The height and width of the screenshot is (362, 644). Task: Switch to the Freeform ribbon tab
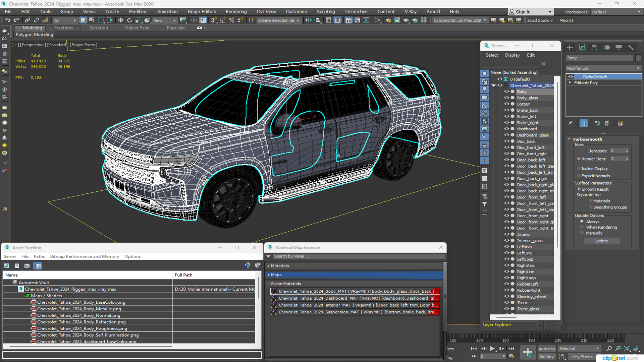63,28
